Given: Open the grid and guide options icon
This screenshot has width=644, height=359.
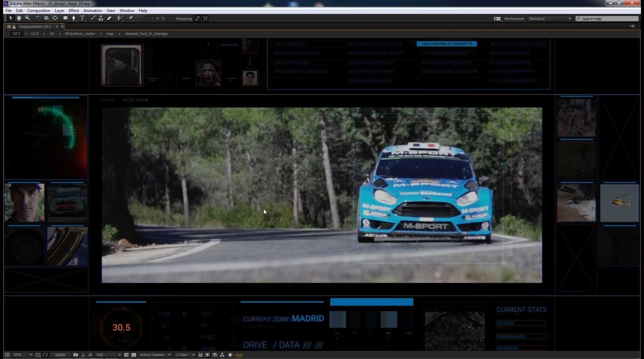Looking at the screenshot, I should pos(38,355).
